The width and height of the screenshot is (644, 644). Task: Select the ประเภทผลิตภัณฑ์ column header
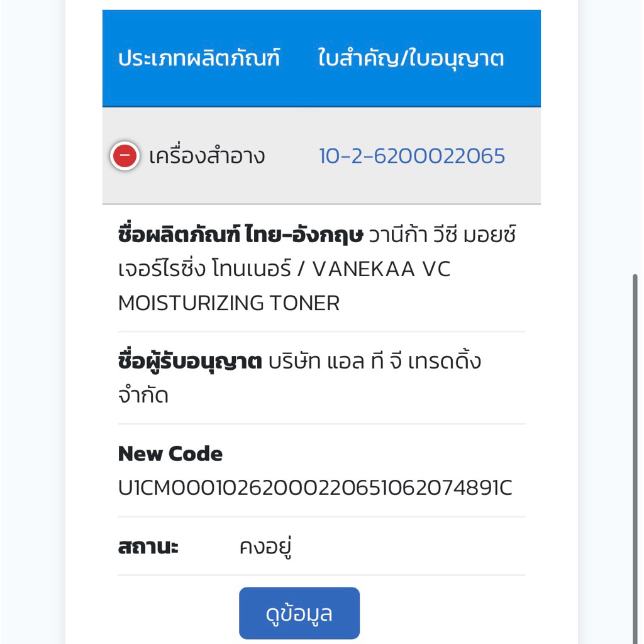[x=199, y=58]
